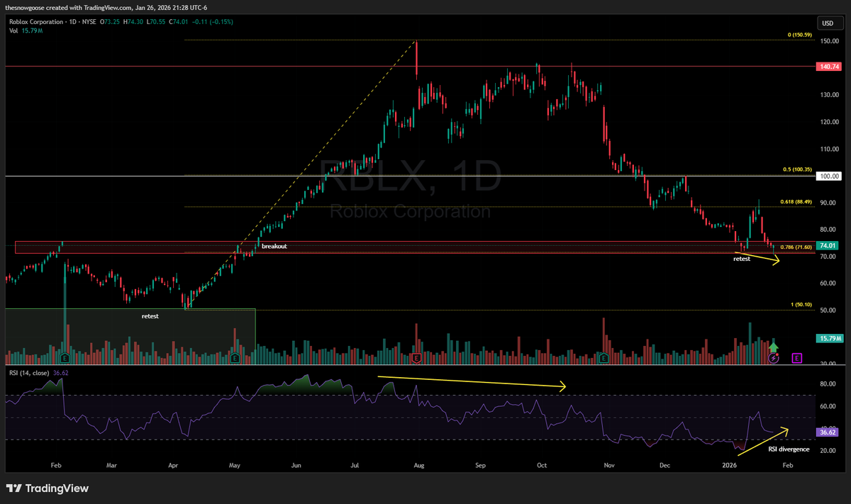Open the May earnings E marker
The image size is (851, 504).
pos(235,358)
